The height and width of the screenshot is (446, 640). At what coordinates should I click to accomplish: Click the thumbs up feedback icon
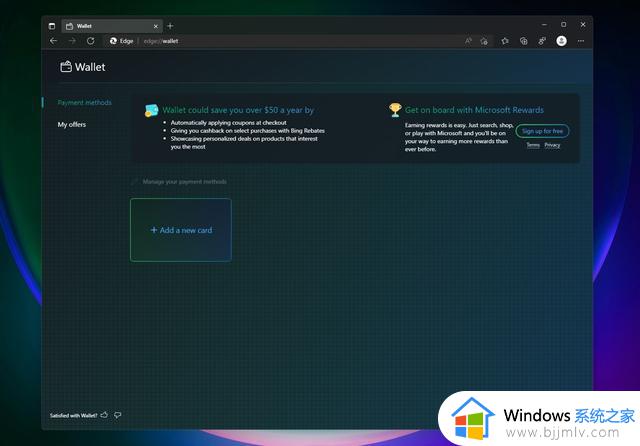tap(104, 415)
